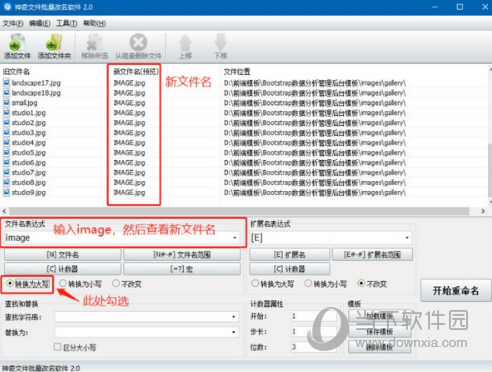The width and height of the screenshot is (492, 372).
Task: Select the studio5.jpg file row
Action: click(x=243, y=153)
